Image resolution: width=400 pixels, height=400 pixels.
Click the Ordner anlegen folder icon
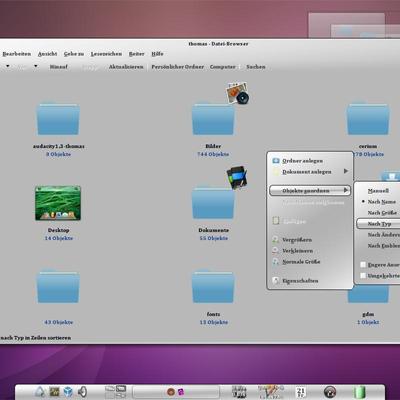pyautogui.click(x=276, y=161)
